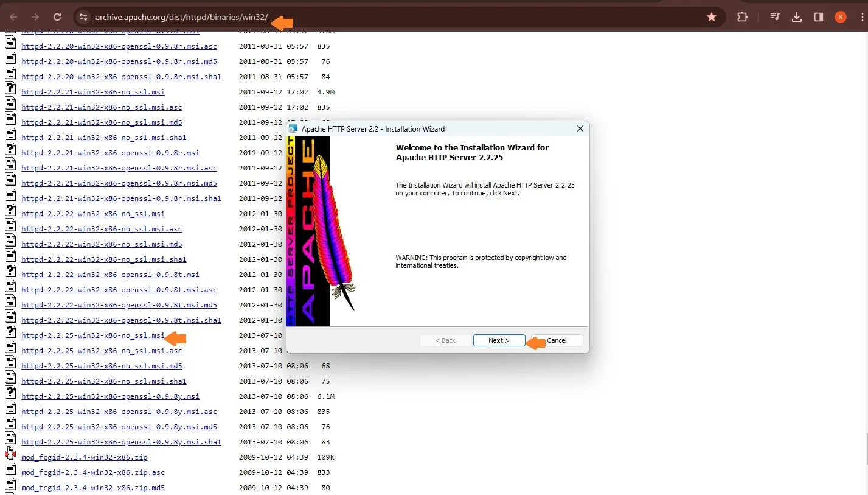This screenshot has height=495, width=868.
Task: Open link mod_fcgid-2.3.4-win32-x86.zip
Action: pyautogui.click(x=85, y=457)
